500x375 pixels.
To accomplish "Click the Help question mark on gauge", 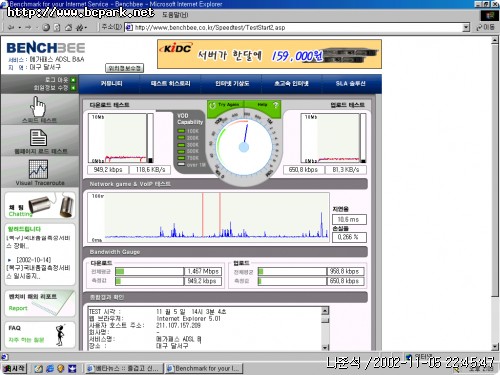I will 275,105.
